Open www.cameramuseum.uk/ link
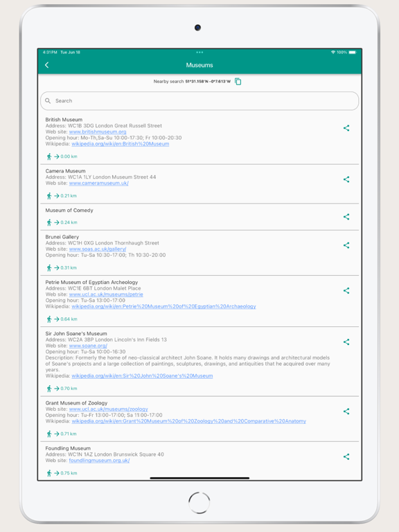399x532 pixels. tap(99, 183)
